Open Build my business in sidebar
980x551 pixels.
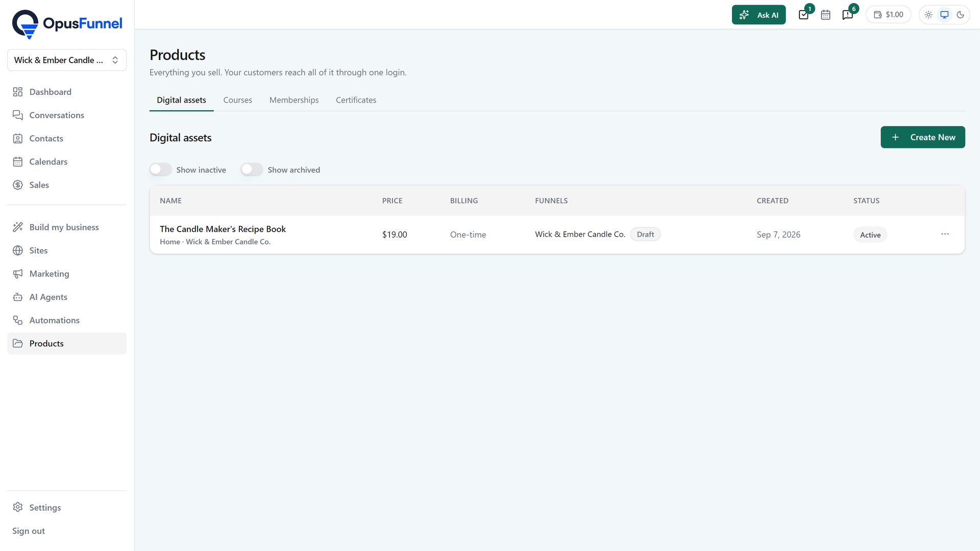[67, 227]
